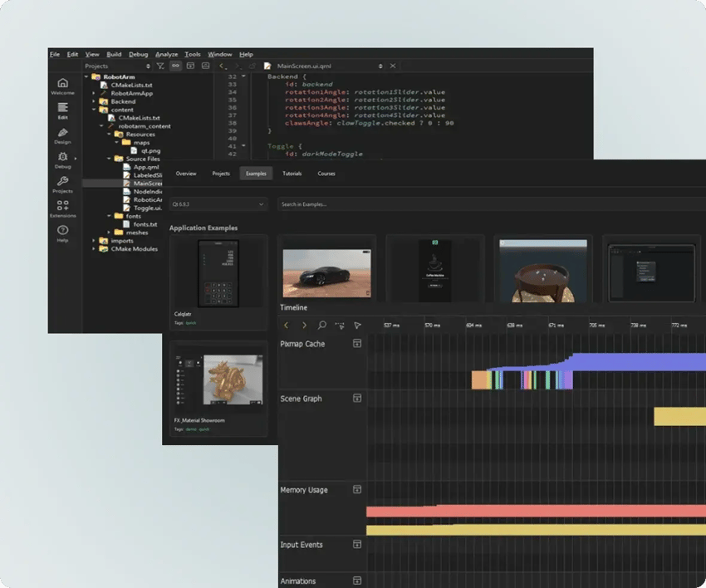Image resolution: width=706 pixels, height=588 pixels.
Task: Open the Welcome mode in the sidebar
Action: 64,84
